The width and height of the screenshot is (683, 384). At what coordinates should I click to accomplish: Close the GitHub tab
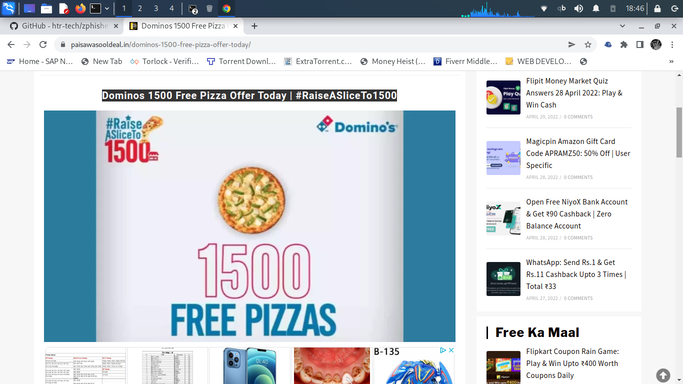(x=116, y=26)
